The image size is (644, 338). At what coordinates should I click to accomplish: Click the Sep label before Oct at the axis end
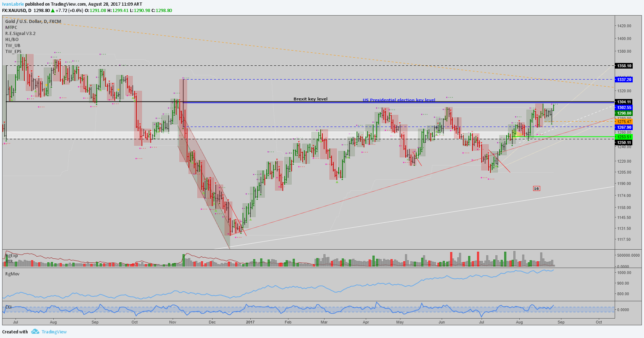click(561, 322)
